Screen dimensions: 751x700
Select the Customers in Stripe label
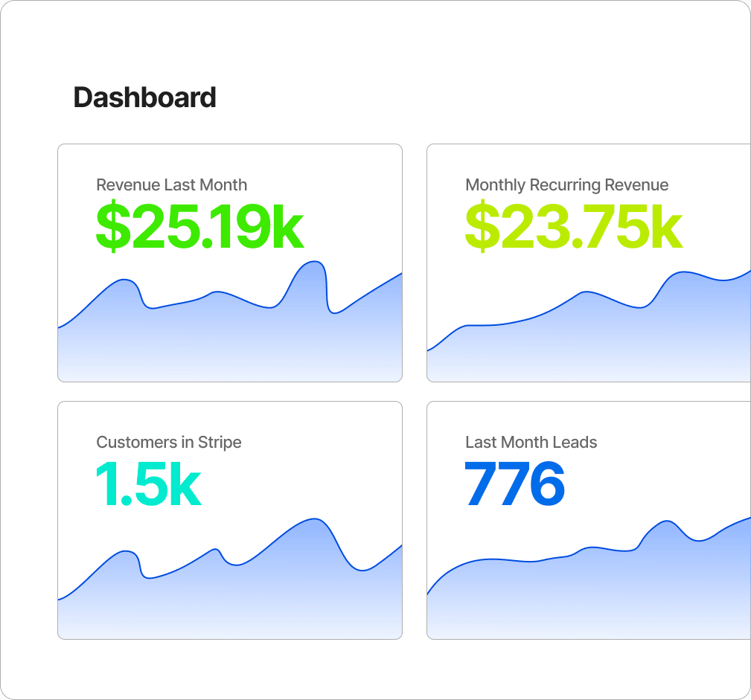pos(169,442)
